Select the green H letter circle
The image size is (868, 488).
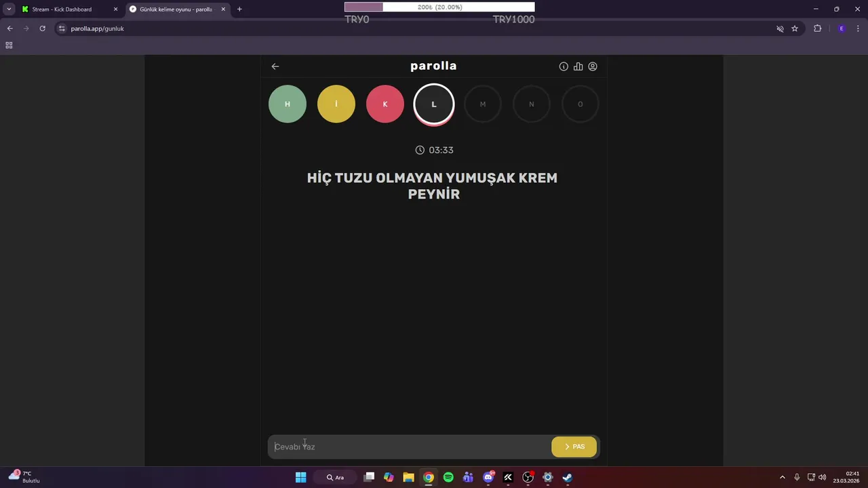click(x=288, y=104)
